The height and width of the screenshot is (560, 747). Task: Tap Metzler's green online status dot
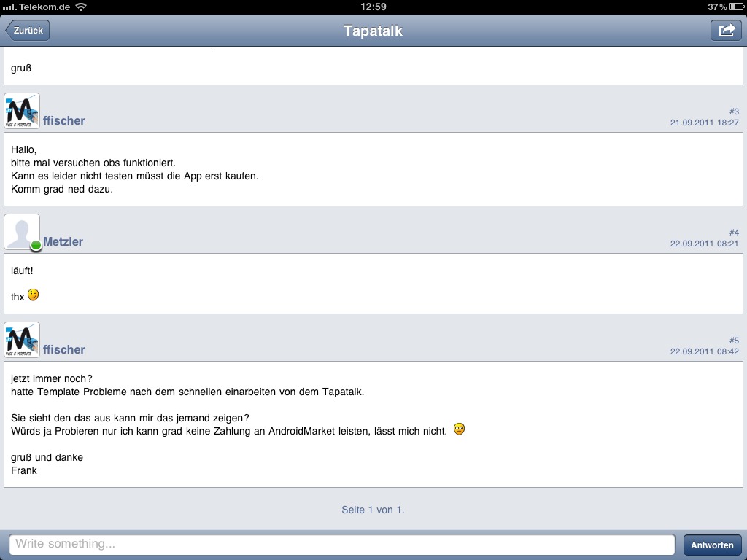pos(36,246)
